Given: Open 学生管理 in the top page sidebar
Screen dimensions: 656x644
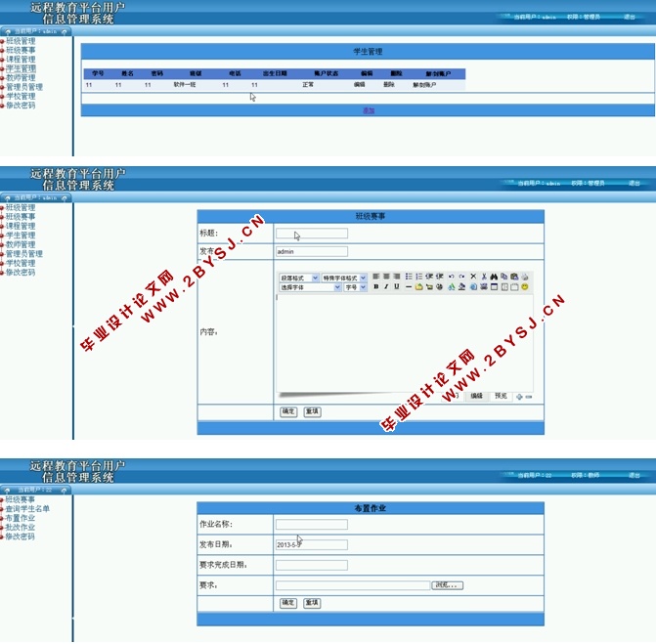Looking at the screenshot, I should (x=21, y=68).
